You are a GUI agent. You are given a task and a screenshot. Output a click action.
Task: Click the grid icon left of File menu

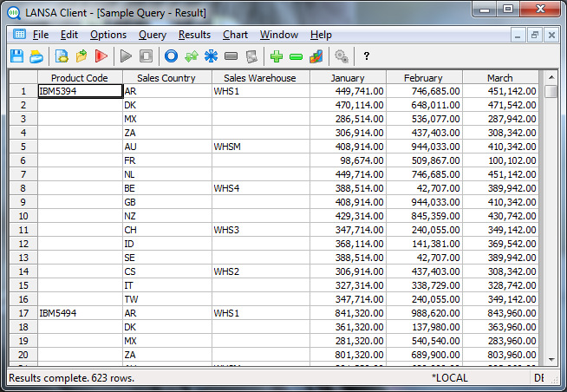click(x=19, y=35)
